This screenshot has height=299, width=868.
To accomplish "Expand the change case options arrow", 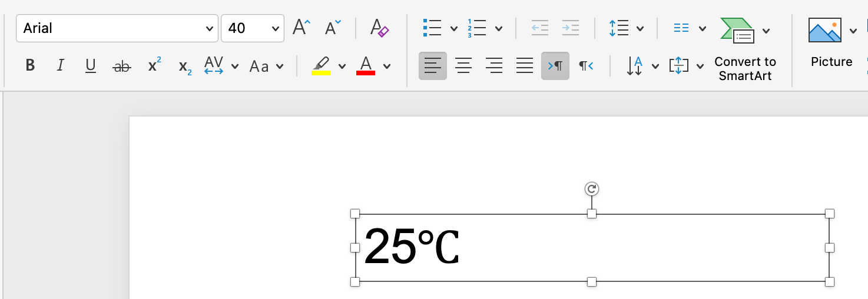I will point(280,67).
